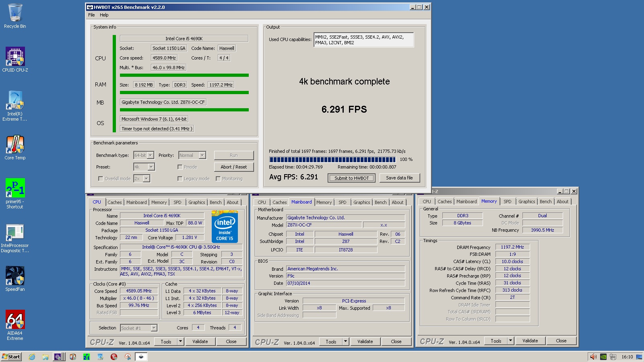Screen dimensions: 644x362
Task: Click the 6.291 FPS result text
Action: point(344,109)
